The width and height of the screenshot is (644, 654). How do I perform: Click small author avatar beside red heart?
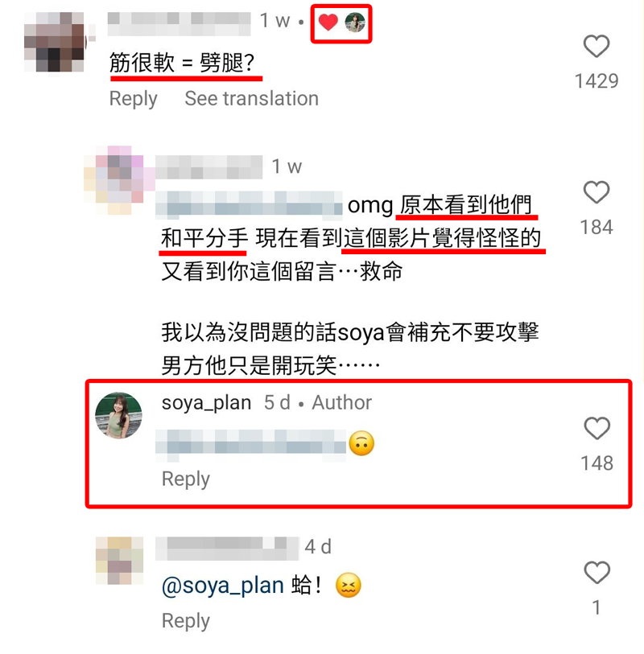point(355,23)
